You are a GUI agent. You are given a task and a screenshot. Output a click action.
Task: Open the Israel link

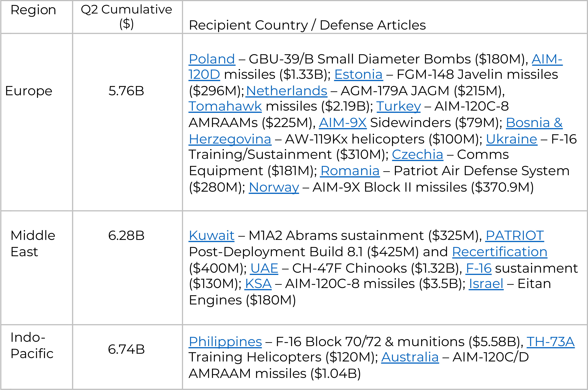(x=486, y=284)
